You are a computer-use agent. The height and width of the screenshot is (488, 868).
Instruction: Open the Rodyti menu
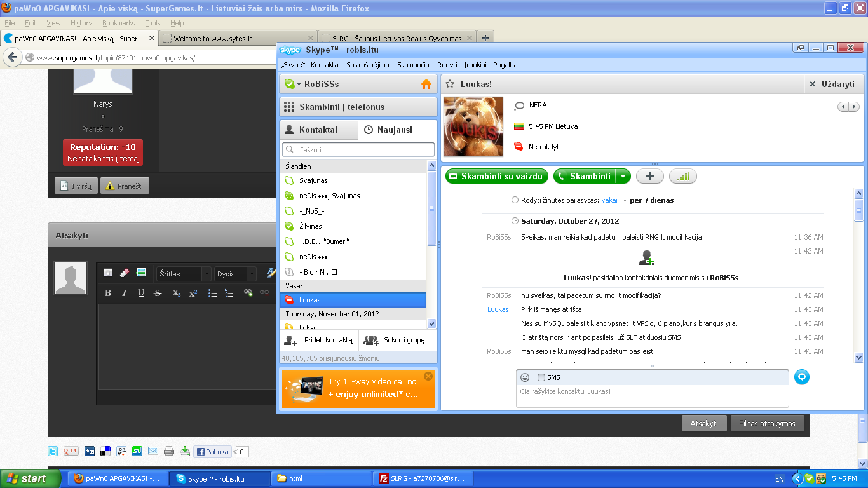(447, 65)
